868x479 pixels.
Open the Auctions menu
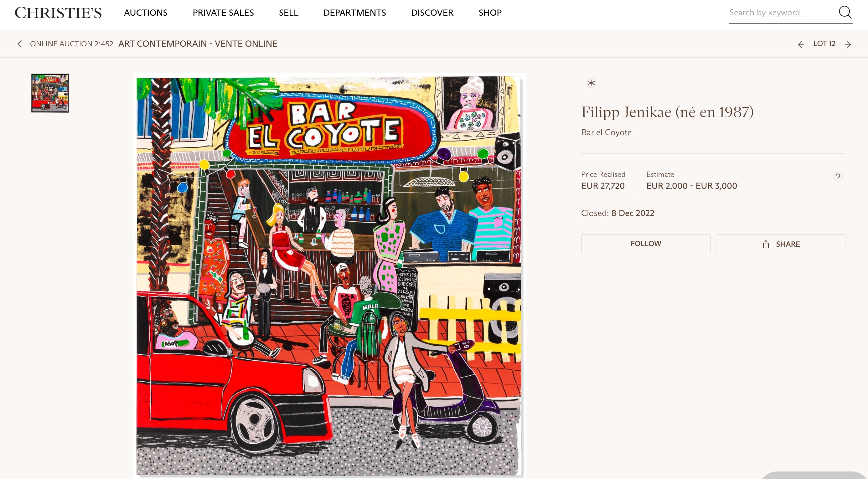(146, 13)
